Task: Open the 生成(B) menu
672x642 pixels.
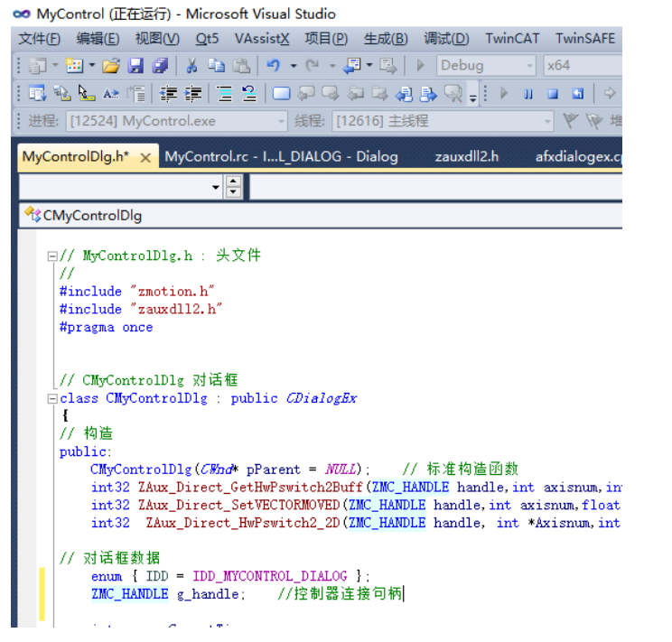Action: coord(386,39)
